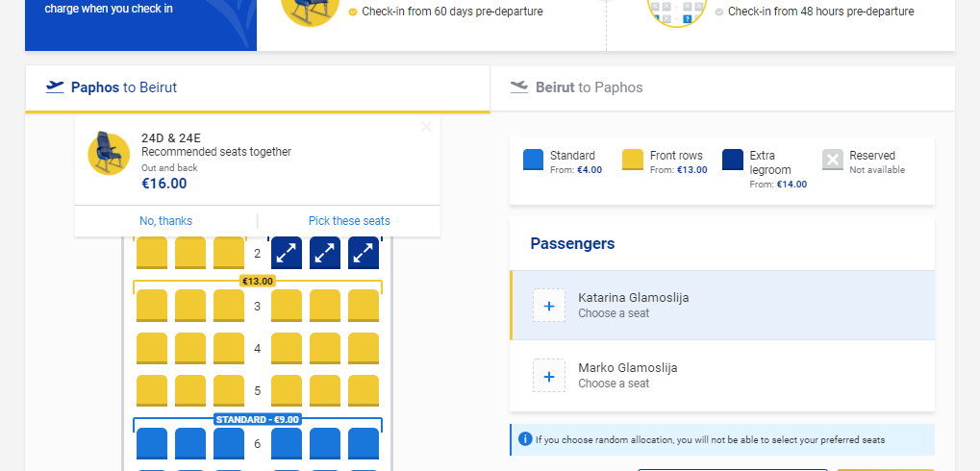Click the recommended seat chair icon in popup
980x471 pixels.
[x=109, y=153]
